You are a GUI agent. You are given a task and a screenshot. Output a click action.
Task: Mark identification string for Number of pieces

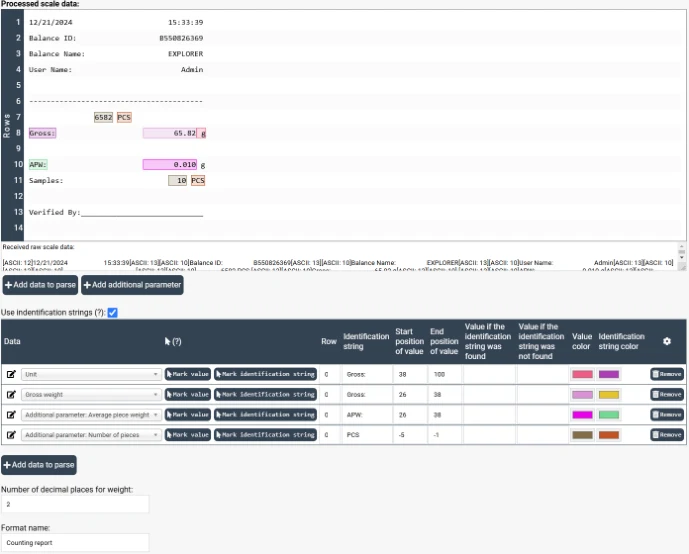(265, 435)
